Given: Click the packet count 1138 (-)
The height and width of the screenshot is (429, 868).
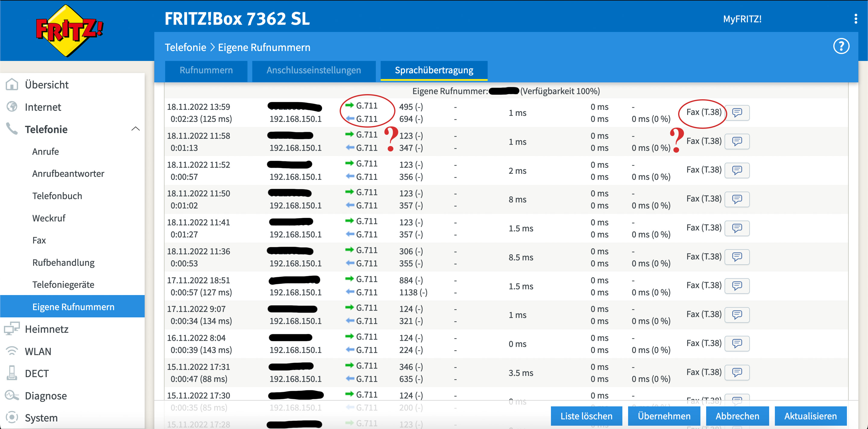Looking at the screenshot, I should pos(413,292).
